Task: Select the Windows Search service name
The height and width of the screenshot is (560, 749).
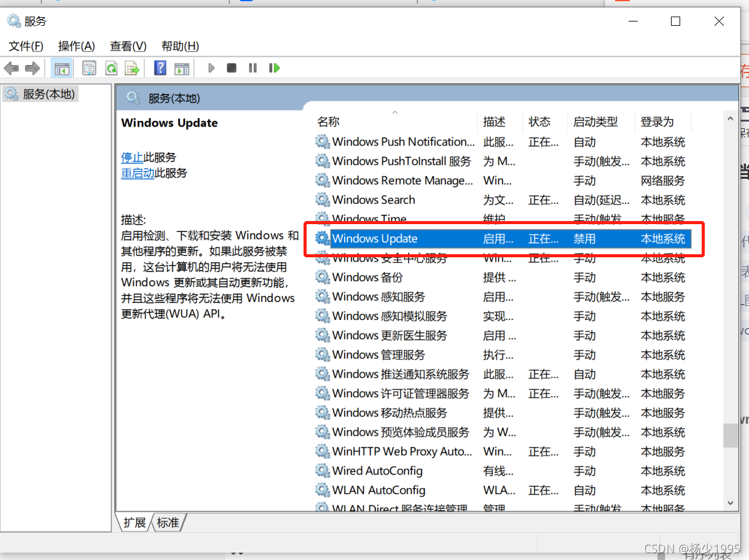Action: pos(374,200)
